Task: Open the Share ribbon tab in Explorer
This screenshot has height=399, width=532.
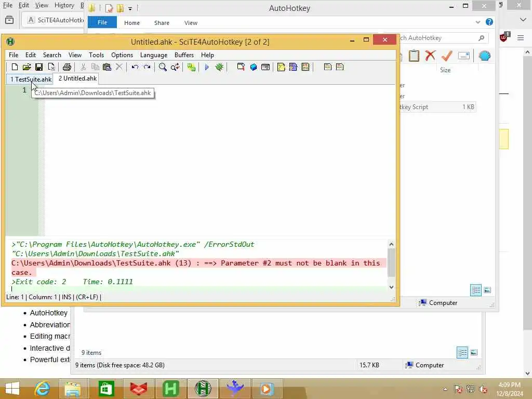Action: (162, 23)
